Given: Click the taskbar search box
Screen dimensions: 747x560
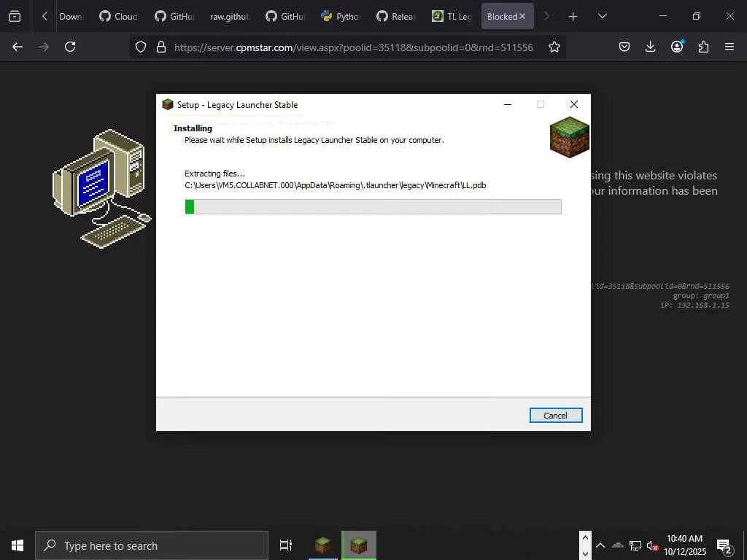Looking at the screenshot, I should (152, 545).
